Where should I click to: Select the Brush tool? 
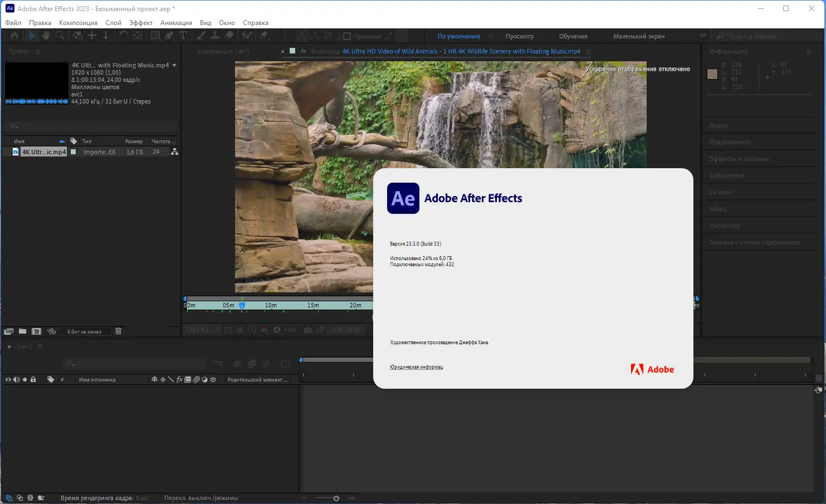coord(200,36)
